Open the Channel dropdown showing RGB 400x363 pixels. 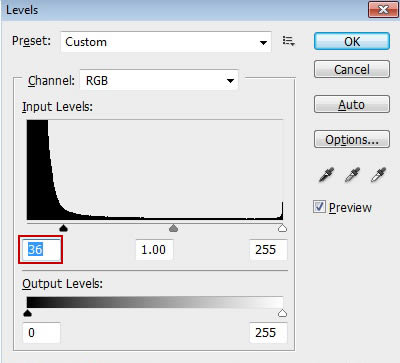coord(159,80)
